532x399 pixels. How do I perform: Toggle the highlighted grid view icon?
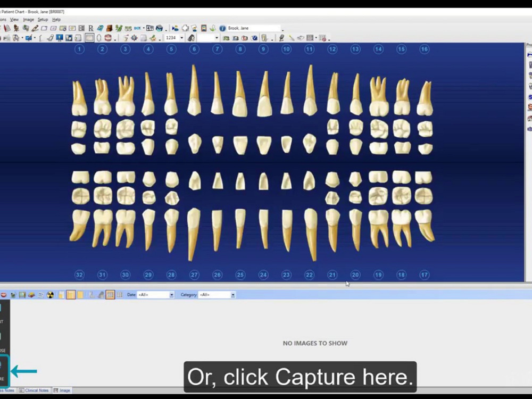coord(110,295)
